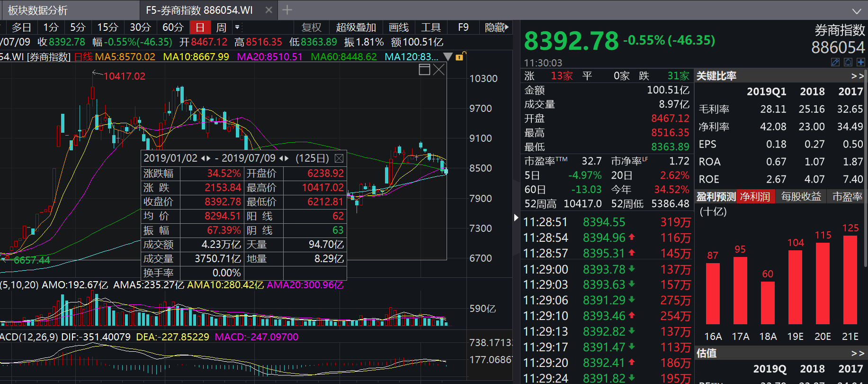Collapse side panel with the white splitter arrow
Screen dimensions: 868x384
tap(516, 218)
